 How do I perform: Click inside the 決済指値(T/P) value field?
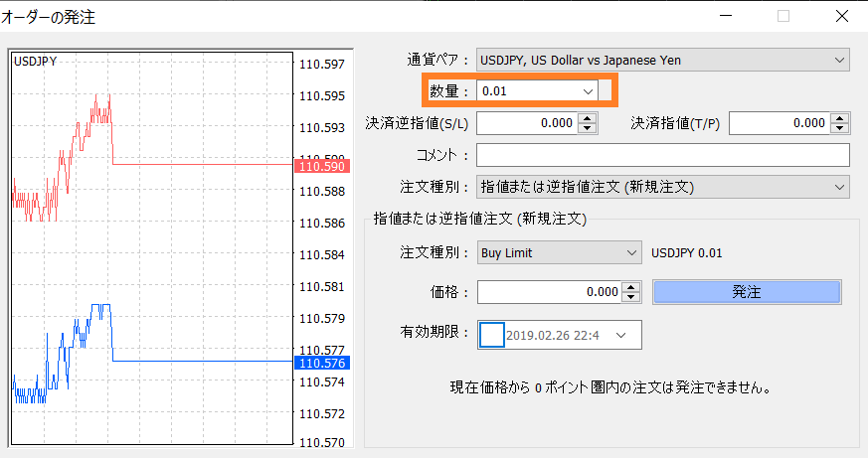[780, 123]
